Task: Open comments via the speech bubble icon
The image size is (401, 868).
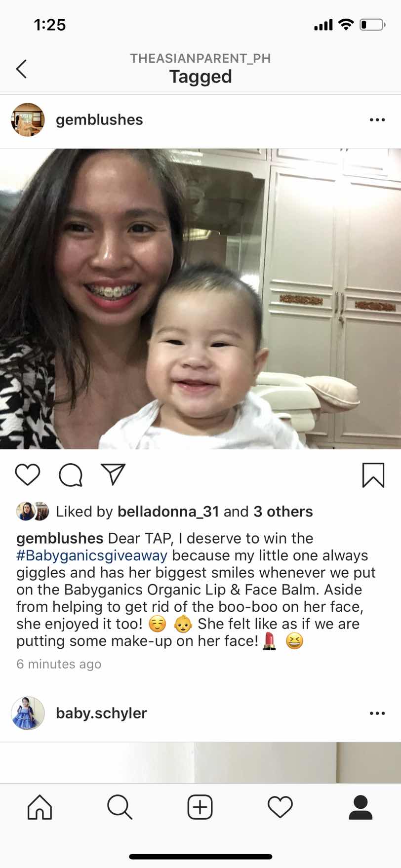Action: pos(71,475)
